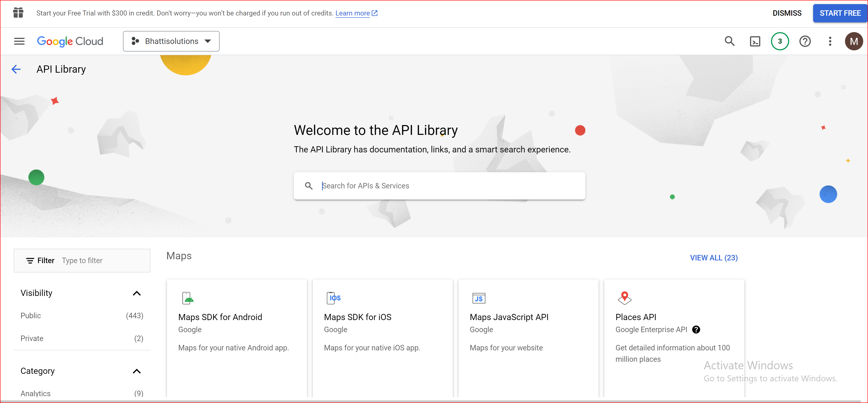
Task: Filter by Private visibility
Action: pos(82,338)
